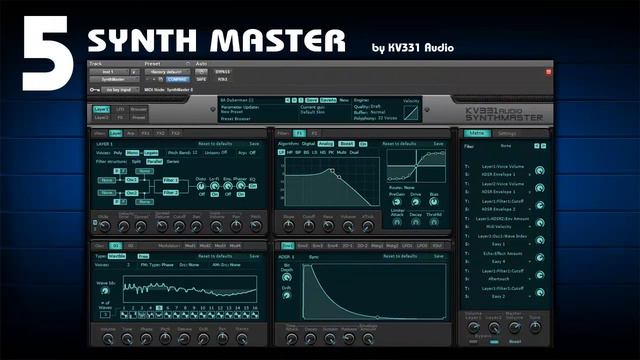Click Layer1 Voice Volume matrix amount knob
The width and height of the screenshot is (640, 360).
pos(540,171)
